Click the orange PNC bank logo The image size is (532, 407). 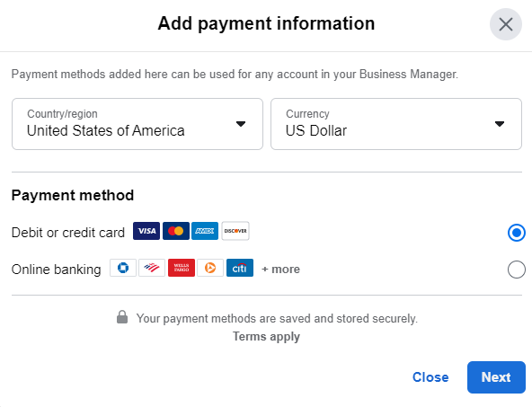point(210,268)
